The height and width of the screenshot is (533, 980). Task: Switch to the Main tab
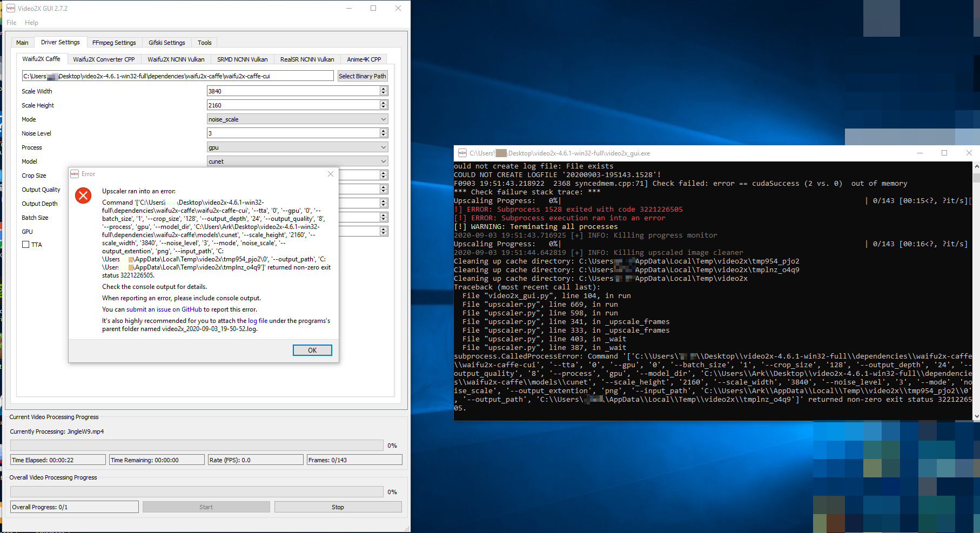click(22, 43)
